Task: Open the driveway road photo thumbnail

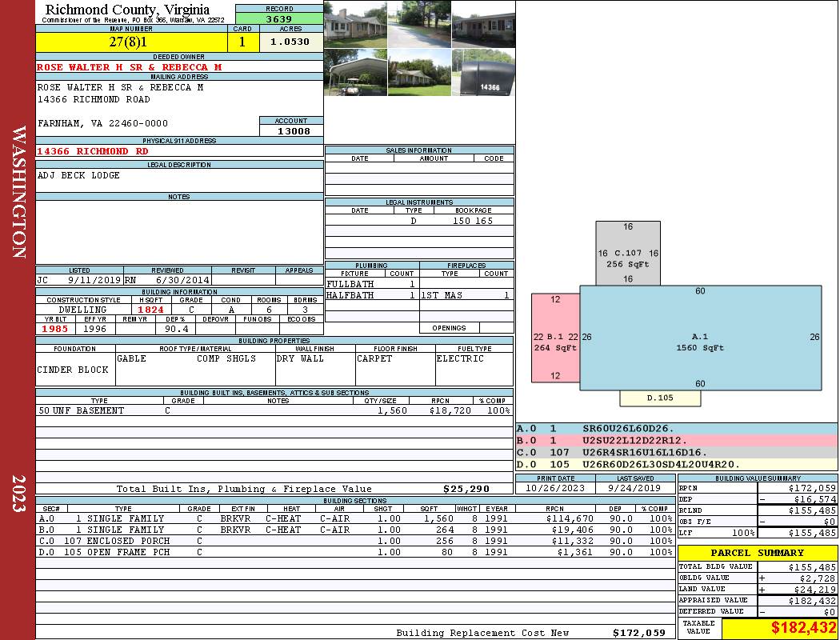Action: tap(419, 24)
